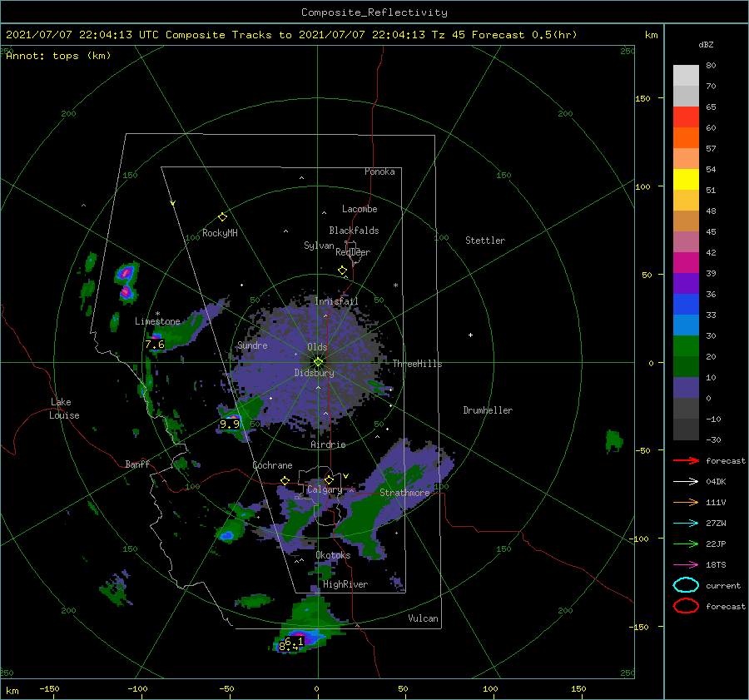Click the yellow diamond marker above Calgary
Image resolution: width=749 pixels, height=700 pixels.
point(329,479)
